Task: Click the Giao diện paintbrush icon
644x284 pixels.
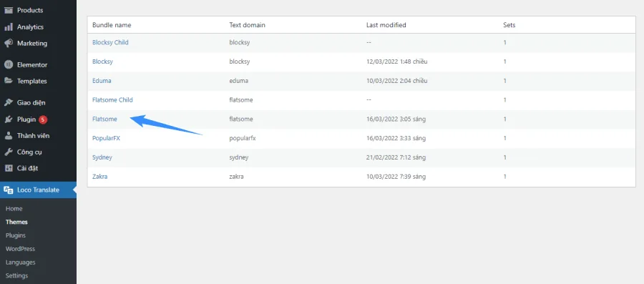Action: click(8, 102)
